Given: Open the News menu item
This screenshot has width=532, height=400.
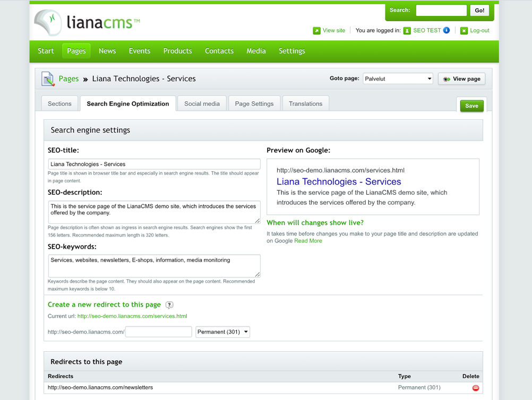Looking at the screenshot, I should 107,51.
